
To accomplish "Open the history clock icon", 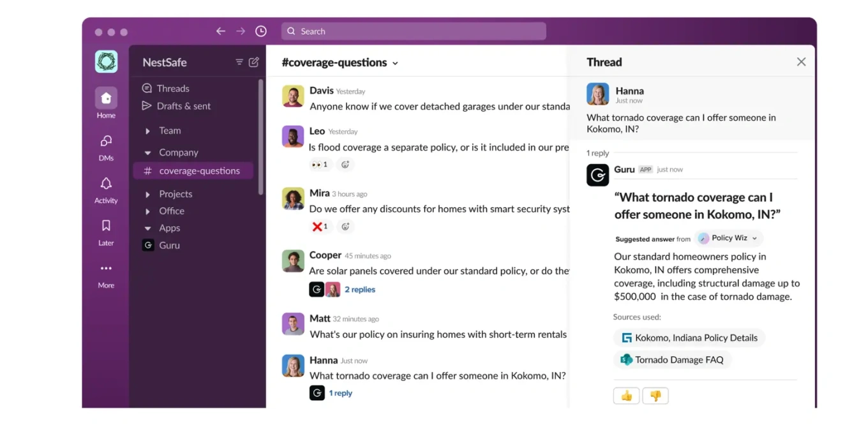I will [x=261, y=31].
